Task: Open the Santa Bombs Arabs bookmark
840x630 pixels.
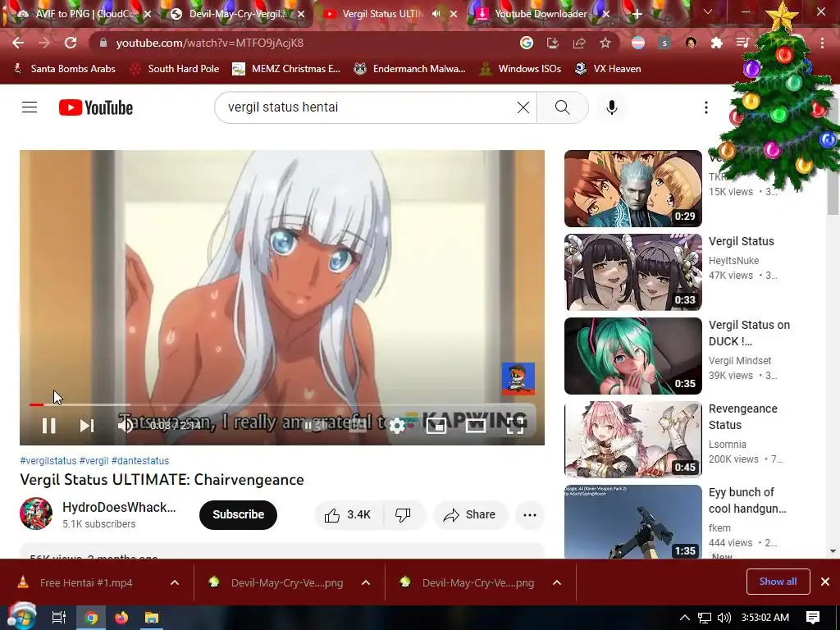Action: pyautogui.click(x=64, y=69)
